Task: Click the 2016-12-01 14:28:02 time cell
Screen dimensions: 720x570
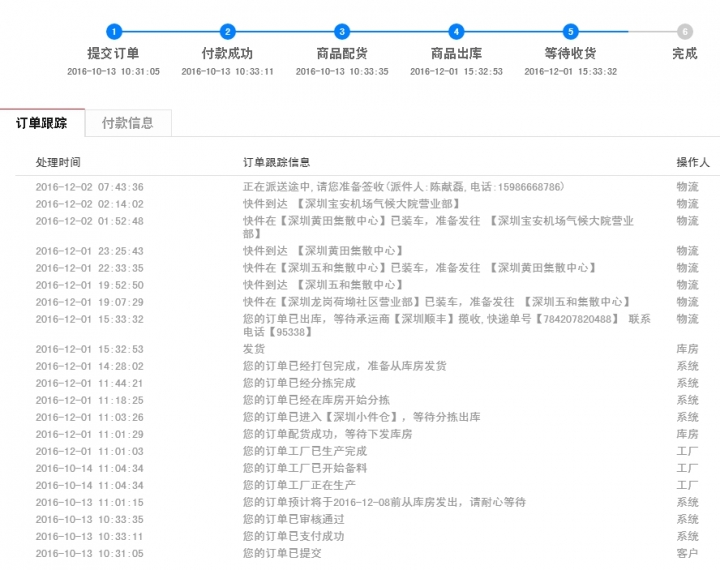Action: coord(90,366)
